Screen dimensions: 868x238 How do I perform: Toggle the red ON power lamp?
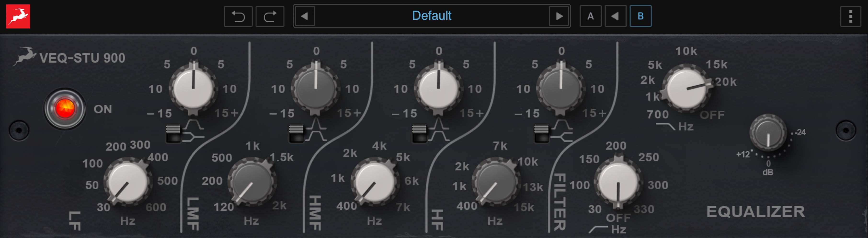pyautogui.click(x=65, y=109)
